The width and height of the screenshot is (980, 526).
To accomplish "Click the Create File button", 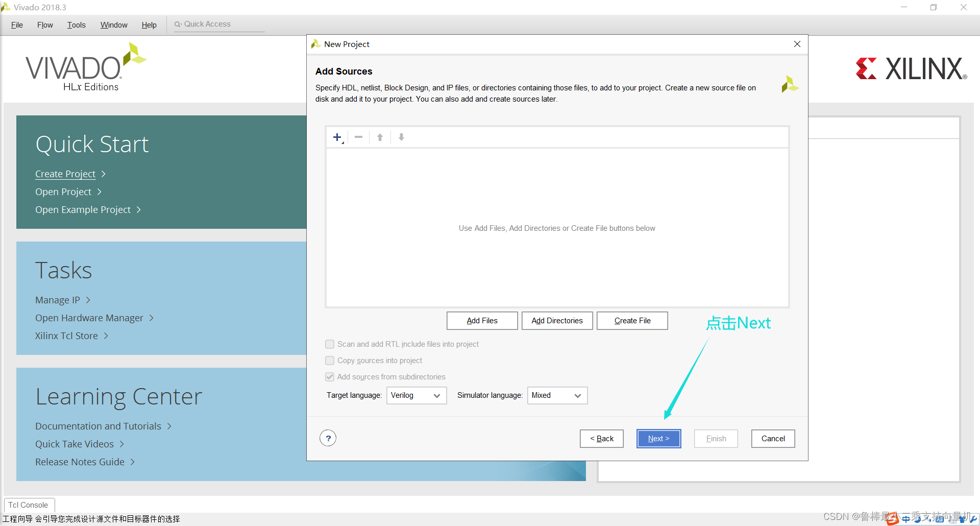I will pos(632,321).
